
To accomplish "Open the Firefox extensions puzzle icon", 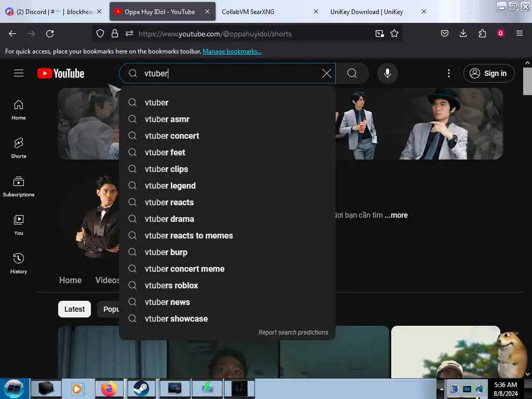I will [482, 34].
